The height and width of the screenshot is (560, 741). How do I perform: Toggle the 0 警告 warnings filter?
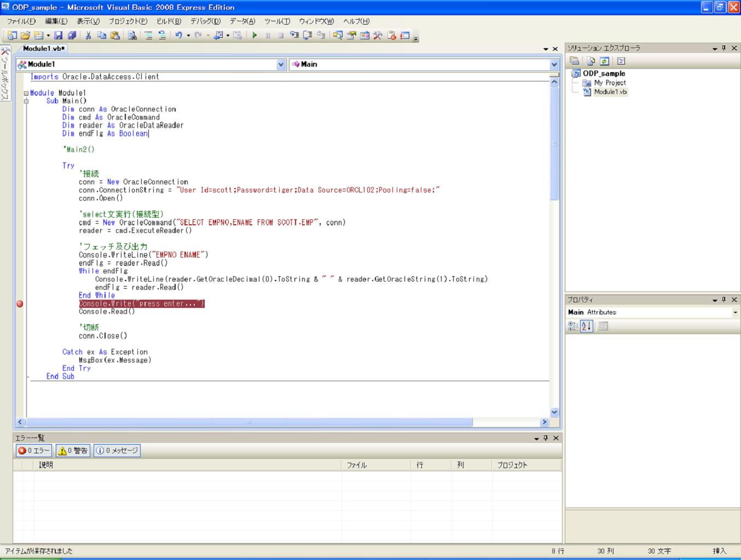[x=73, y=451]
